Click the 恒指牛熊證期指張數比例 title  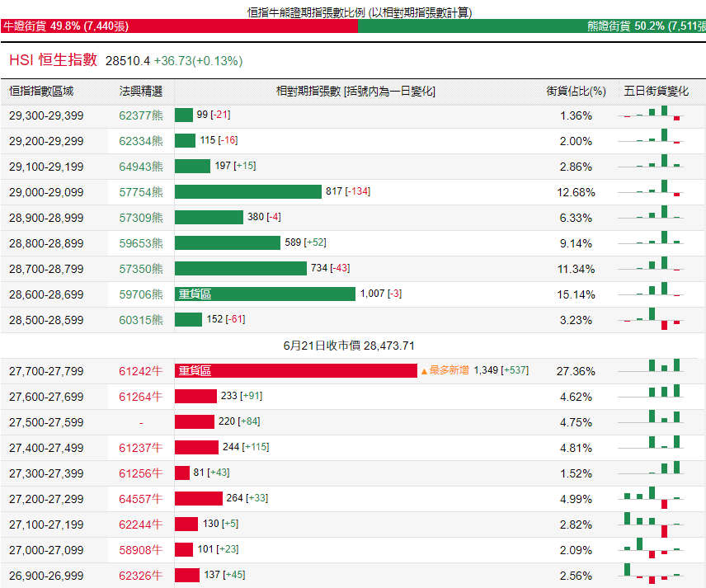(x=360, y=12)
